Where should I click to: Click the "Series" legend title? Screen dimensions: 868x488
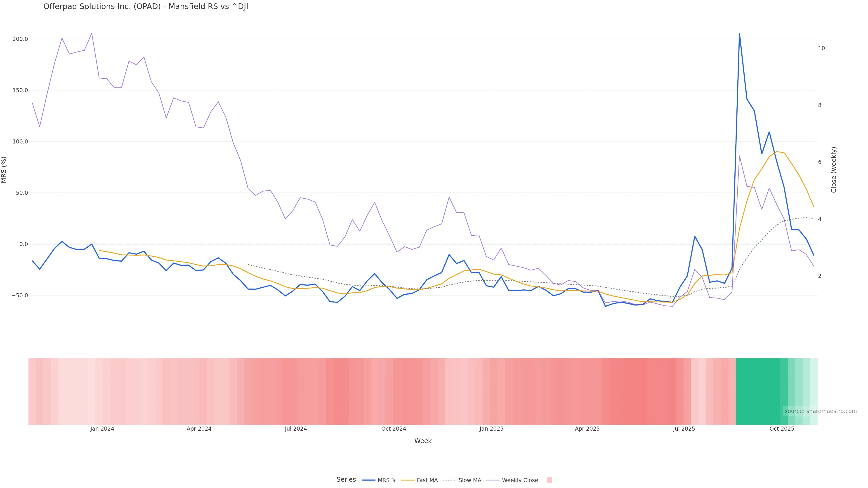point(346,480)
